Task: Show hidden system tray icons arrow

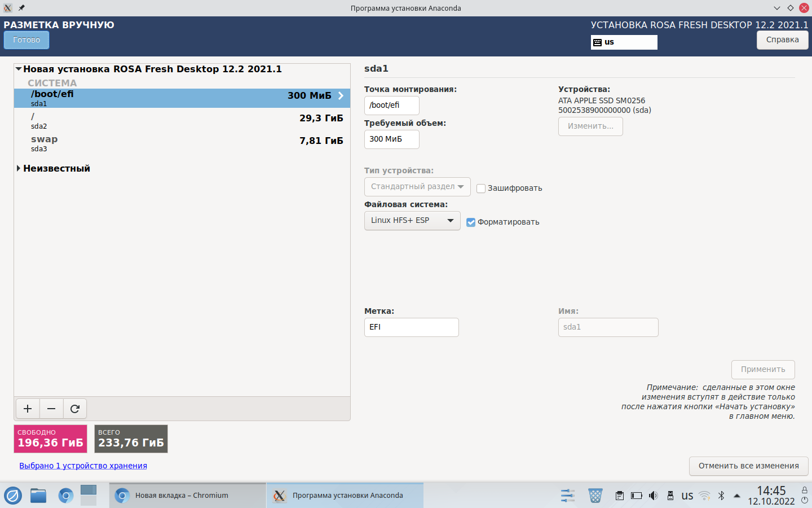Action: click(737, 496)
